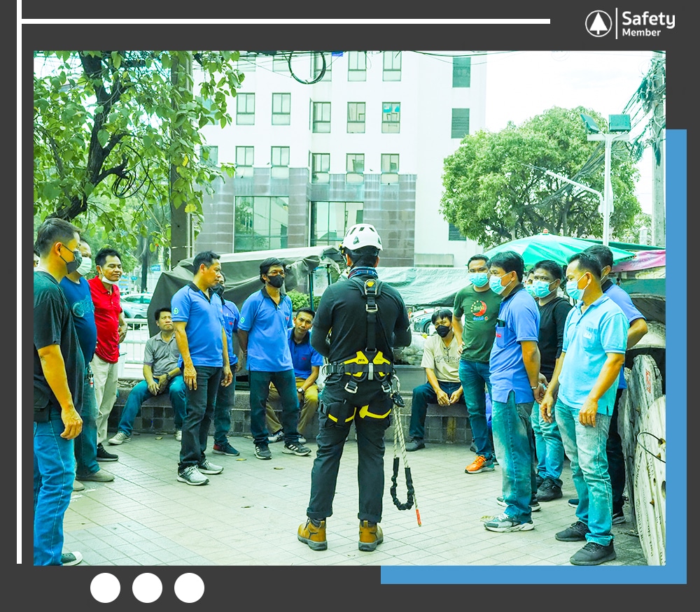Select the leftmost white dot indicator

(x=106, y=588)
